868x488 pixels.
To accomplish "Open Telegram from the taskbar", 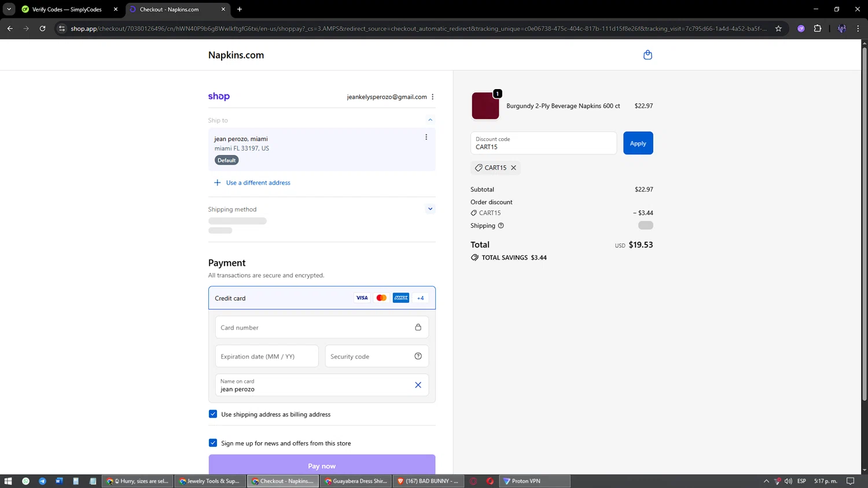I will point(42,481).
